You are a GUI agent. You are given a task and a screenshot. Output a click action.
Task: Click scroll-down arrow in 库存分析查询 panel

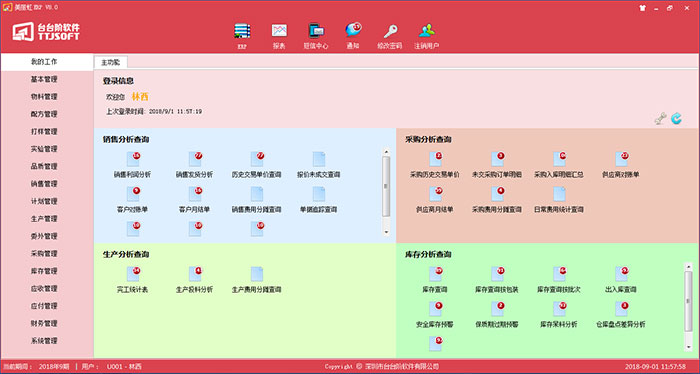pos(688,347)
